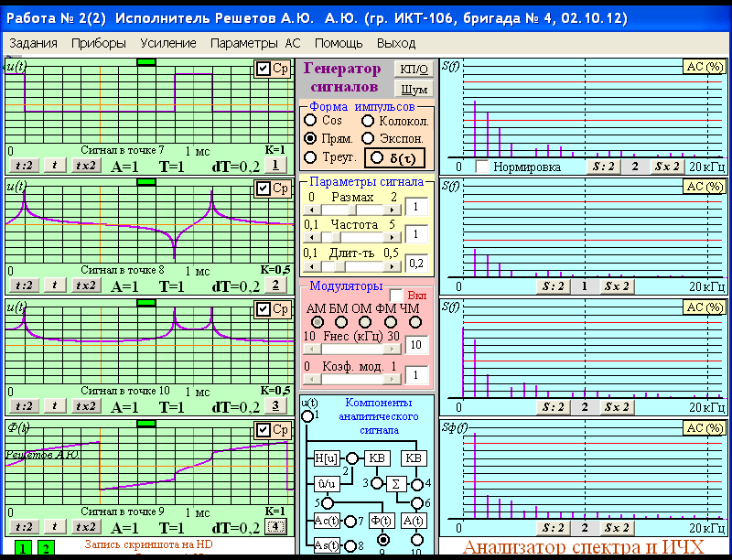Select the Колокол. pulse shape
This screenshot has width=732, height=560.
coord(368,121)
